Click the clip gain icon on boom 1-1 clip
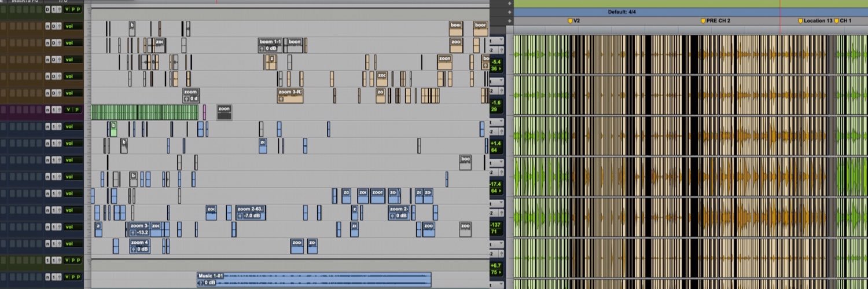 263,49
